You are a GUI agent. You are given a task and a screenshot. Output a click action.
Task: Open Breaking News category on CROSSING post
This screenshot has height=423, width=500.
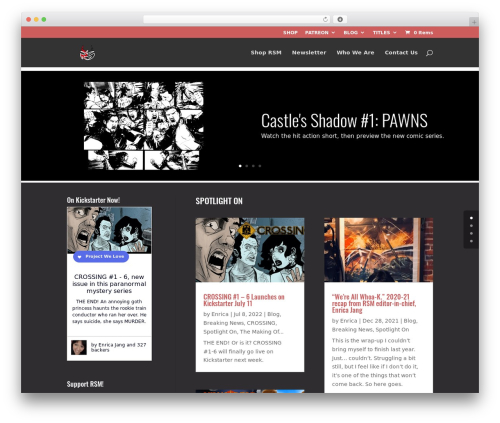[x=223, y=323]
